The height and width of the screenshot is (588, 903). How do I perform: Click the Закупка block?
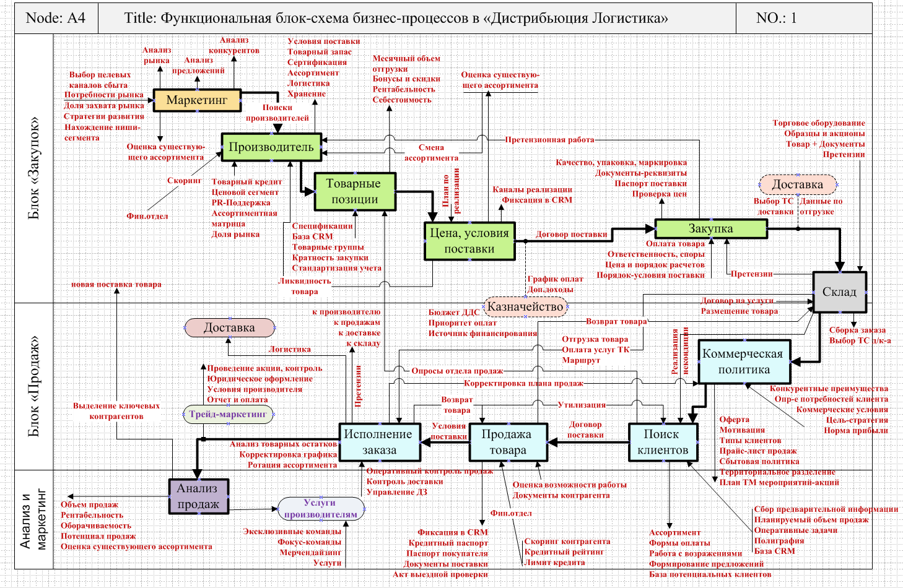(x=711, y=228)
